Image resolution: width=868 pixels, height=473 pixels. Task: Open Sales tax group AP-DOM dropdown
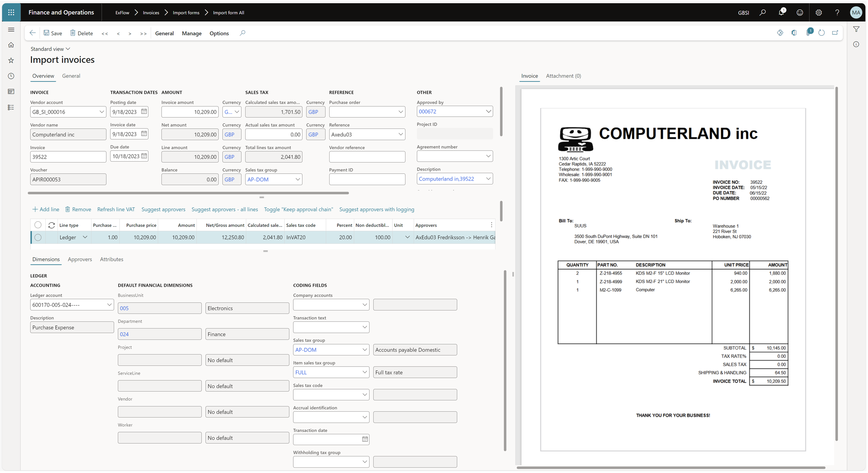[297, 179]
